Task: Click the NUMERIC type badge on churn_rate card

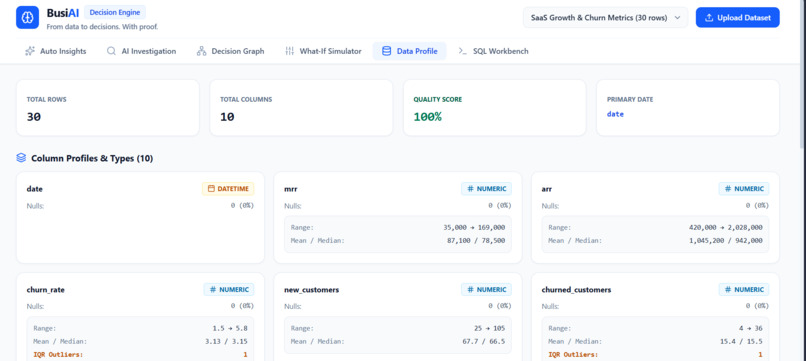Action: pos(229,290)
